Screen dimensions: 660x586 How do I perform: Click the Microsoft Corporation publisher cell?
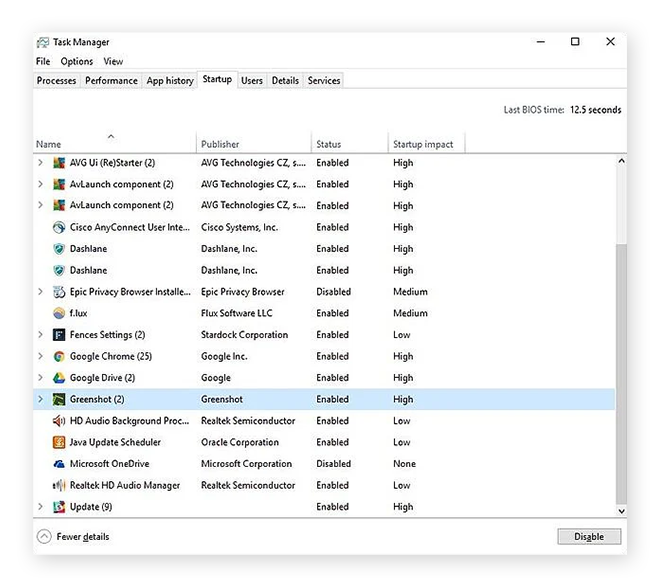(246, 464)
